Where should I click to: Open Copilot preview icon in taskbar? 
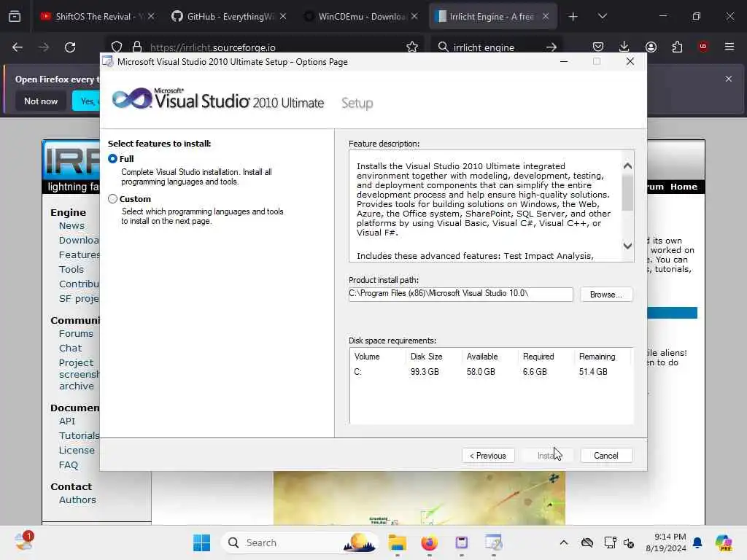coord(724,542)
